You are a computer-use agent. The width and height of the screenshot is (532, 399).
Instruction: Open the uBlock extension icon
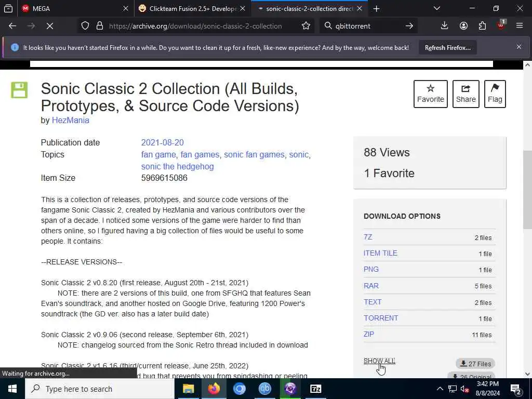coord(501,26)
